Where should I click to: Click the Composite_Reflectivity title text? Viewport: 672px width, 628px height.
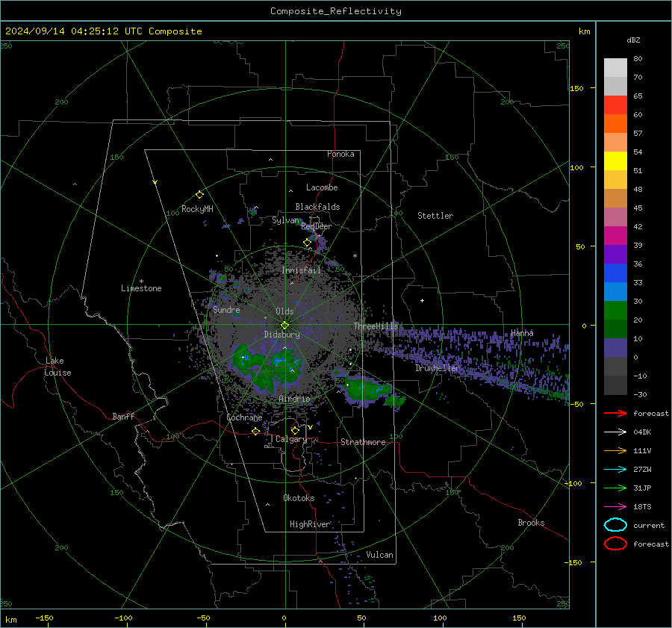[x=336, y=11]
